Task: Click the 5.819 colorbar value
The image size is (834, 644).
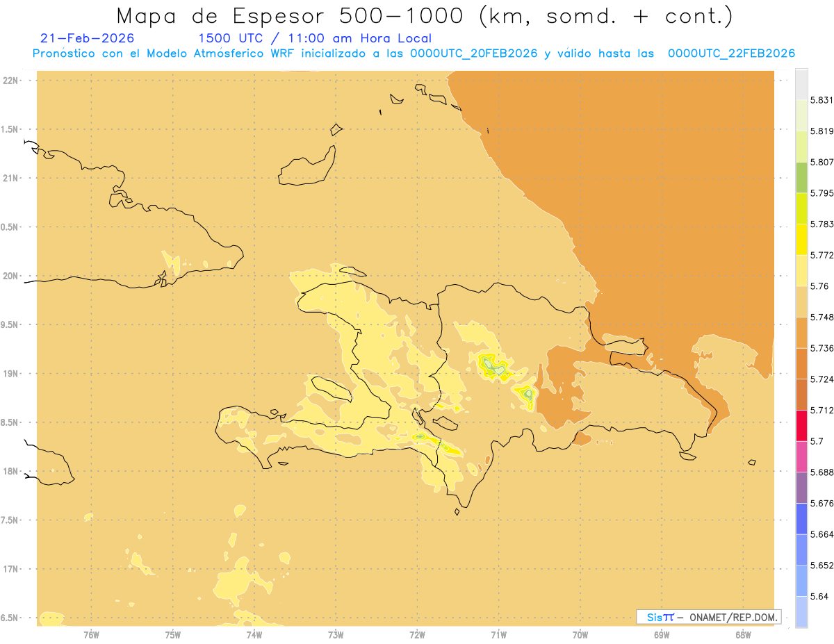Action: [821, 131]
